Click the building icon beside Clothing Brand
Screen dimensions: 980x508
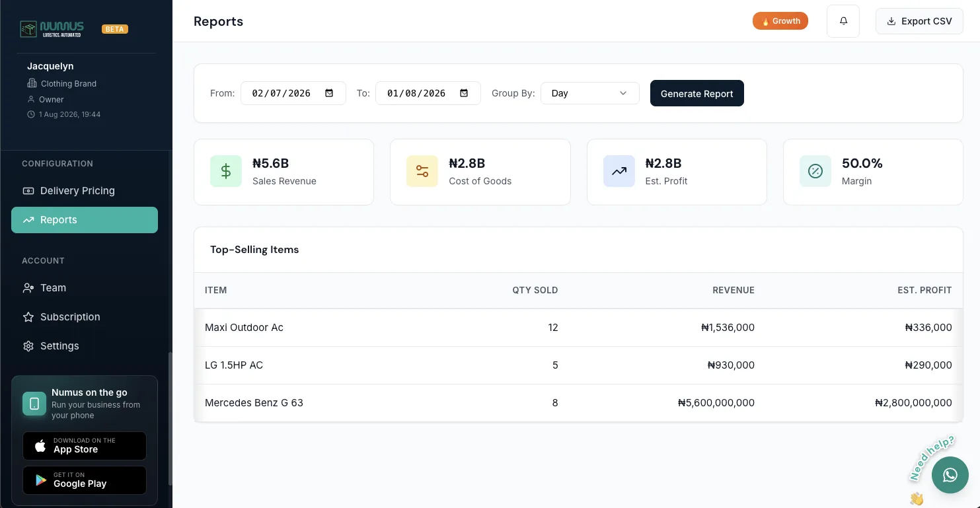tap(32, 84)
